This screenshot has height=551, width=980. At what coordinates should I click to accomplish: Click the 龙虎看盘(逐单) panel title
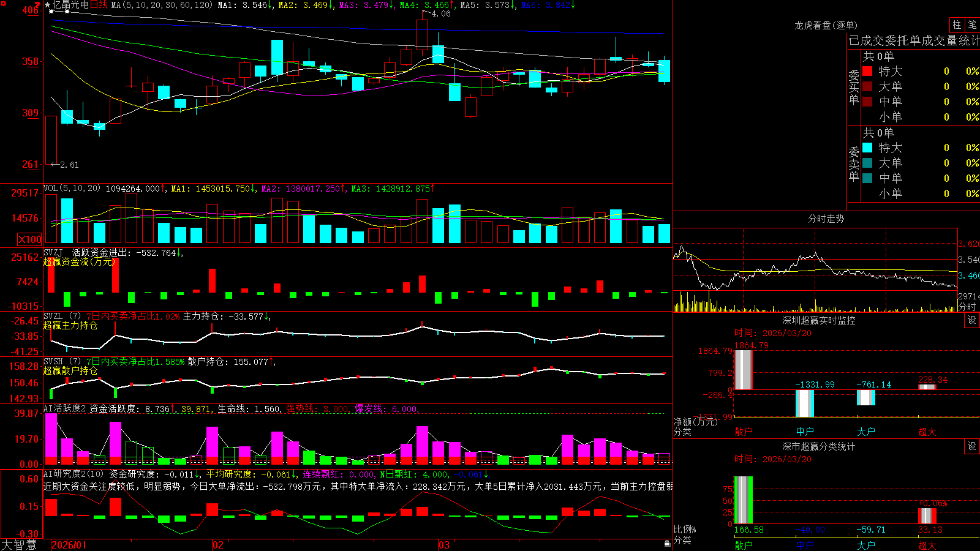[826, 25]
